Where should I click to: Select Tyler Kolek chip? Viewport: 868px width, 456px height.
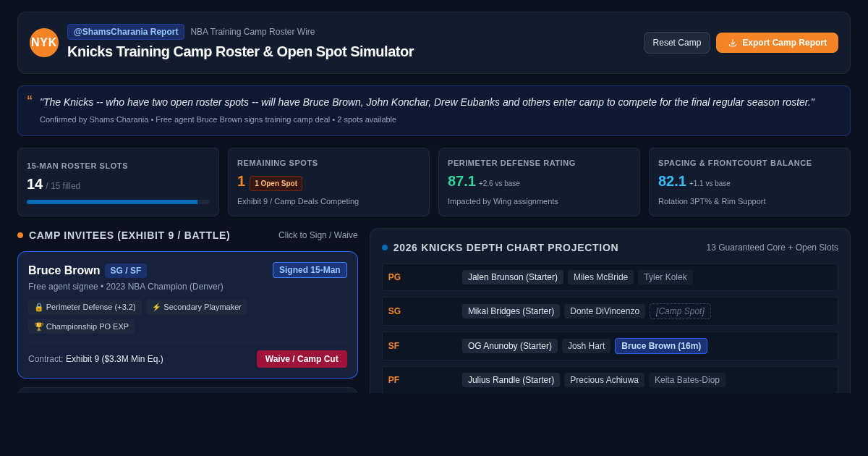pos(665,277)
